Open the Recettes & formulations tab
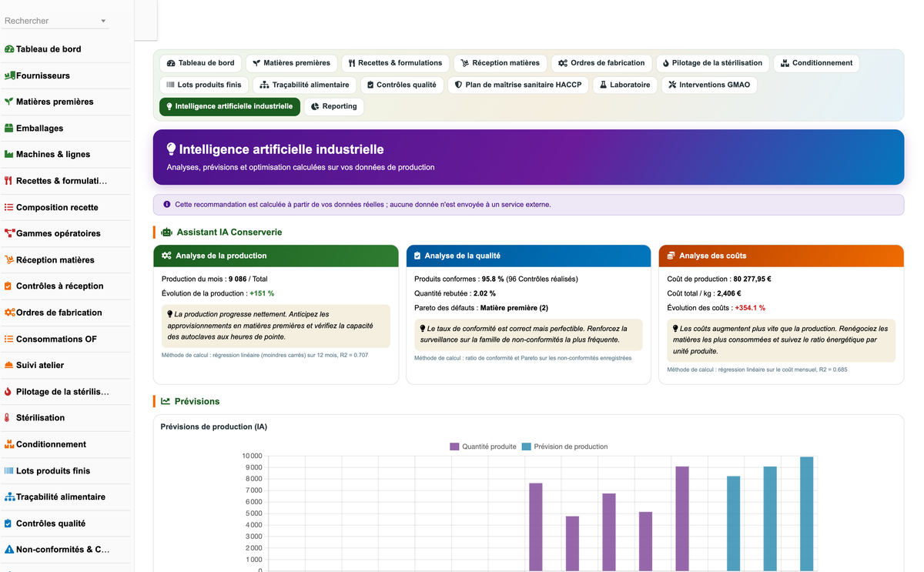This screenshot has width=924, height=572. [395, 63]
